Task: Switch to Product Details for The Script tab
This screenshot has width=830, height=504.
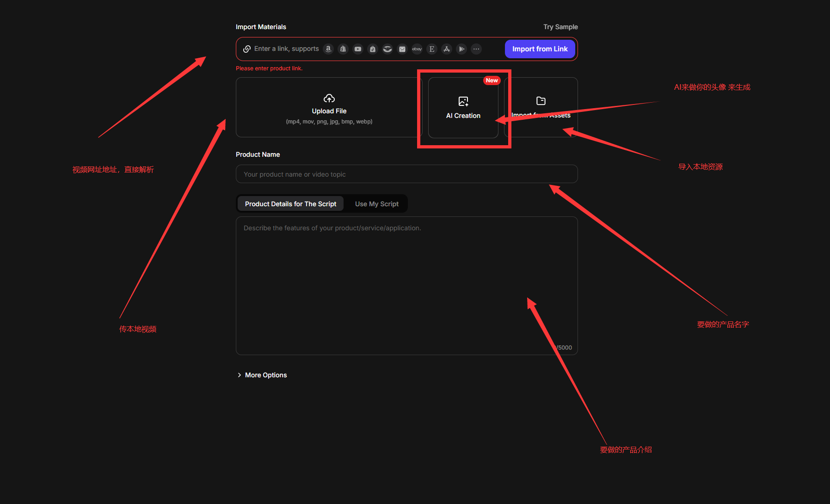Action: [x=290, y=204]
